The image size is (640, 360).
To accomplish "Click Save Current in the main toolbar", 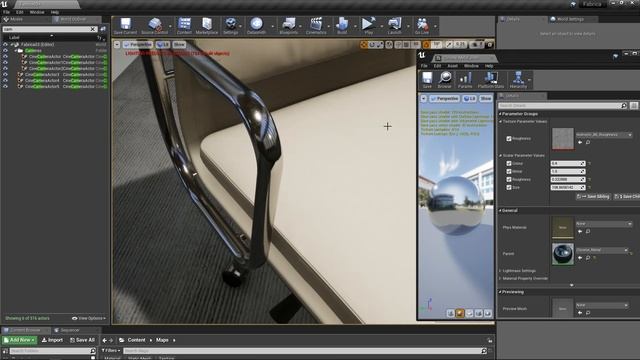I will click(125, 26).
